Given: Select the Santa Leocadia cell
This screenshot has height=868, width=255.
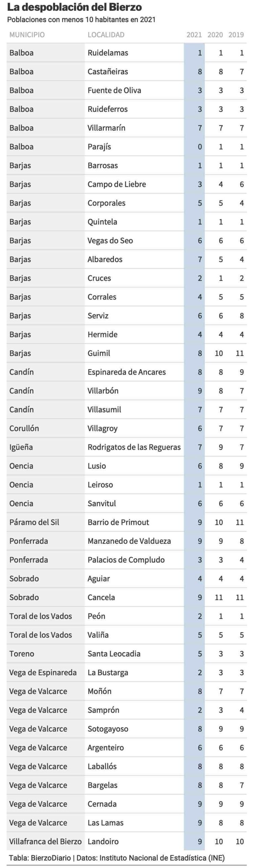Looking at the screenshot, I should pyautogui.click(x=134, y=653).
